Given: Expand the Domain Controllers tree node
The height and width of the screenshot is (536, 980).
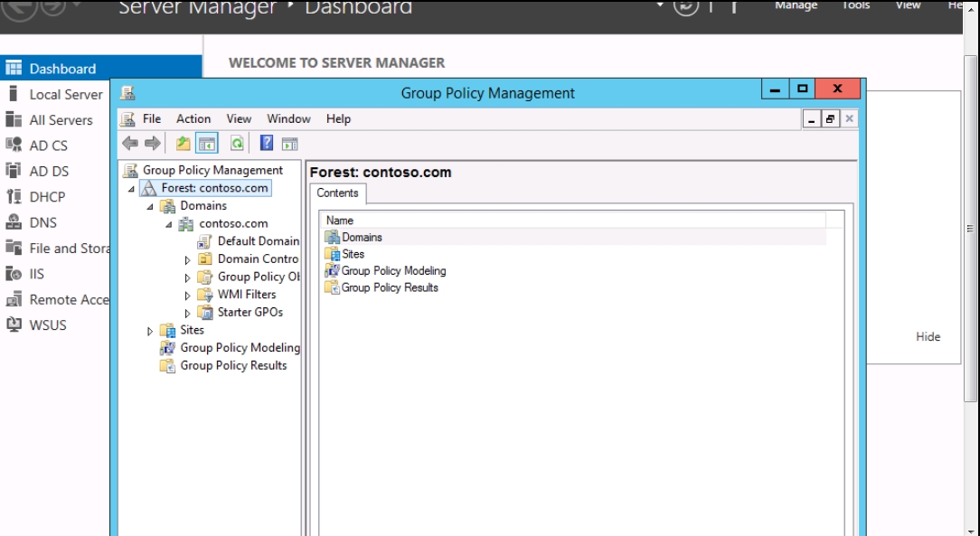Looking at the screenshot, I should click(x=187, y=260).
